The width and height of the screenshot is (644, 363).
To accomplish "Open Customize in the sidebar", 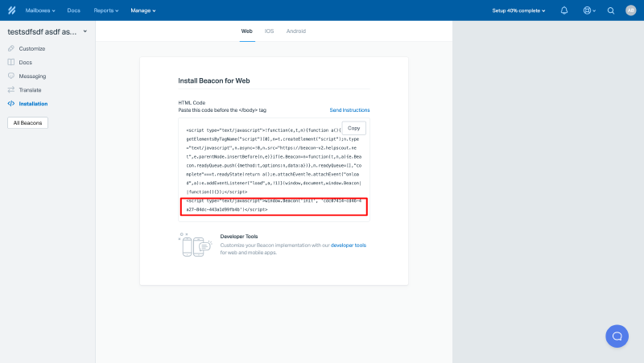I will (x=32, y=48).
